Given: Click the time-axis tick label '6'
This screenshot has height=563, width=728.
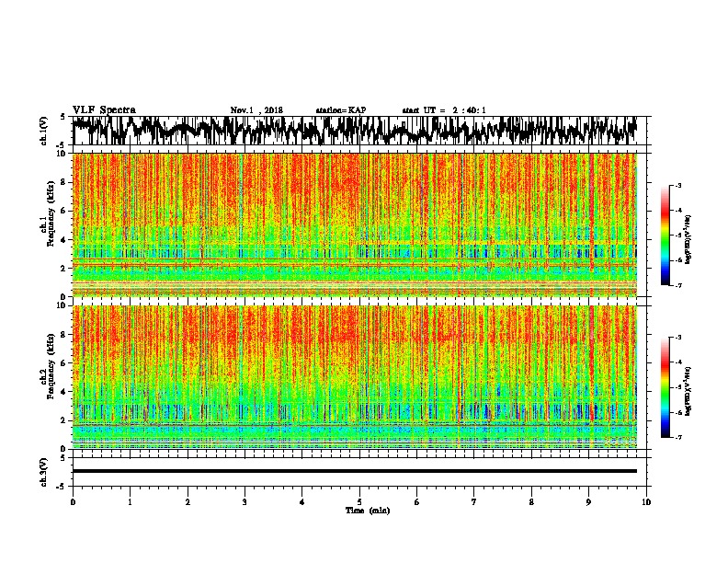Looking at the screenshot, I should click(417, 502).
